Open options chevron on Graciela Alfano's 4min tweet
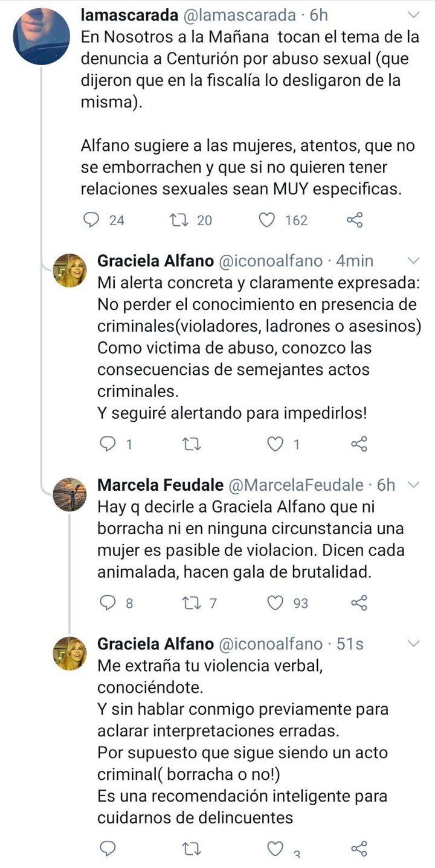 point(414,261)
